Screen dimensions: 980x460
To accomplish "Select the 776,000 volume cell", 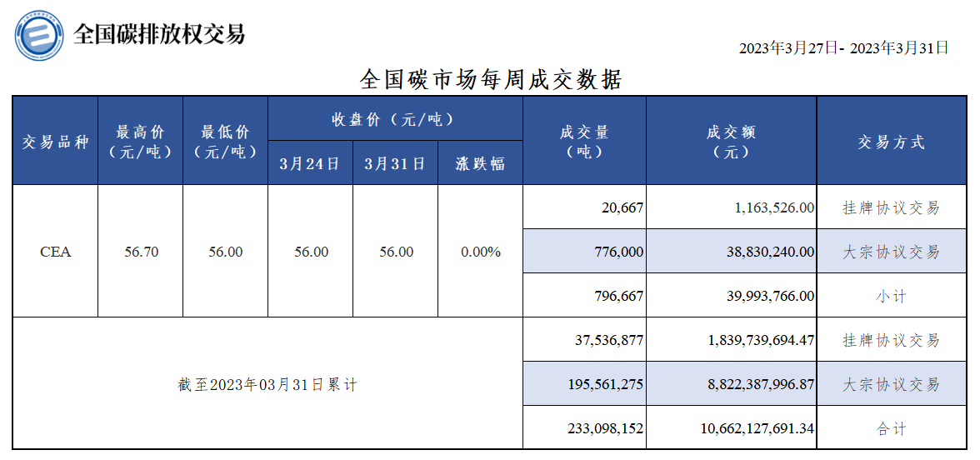I will pos(584,252).
